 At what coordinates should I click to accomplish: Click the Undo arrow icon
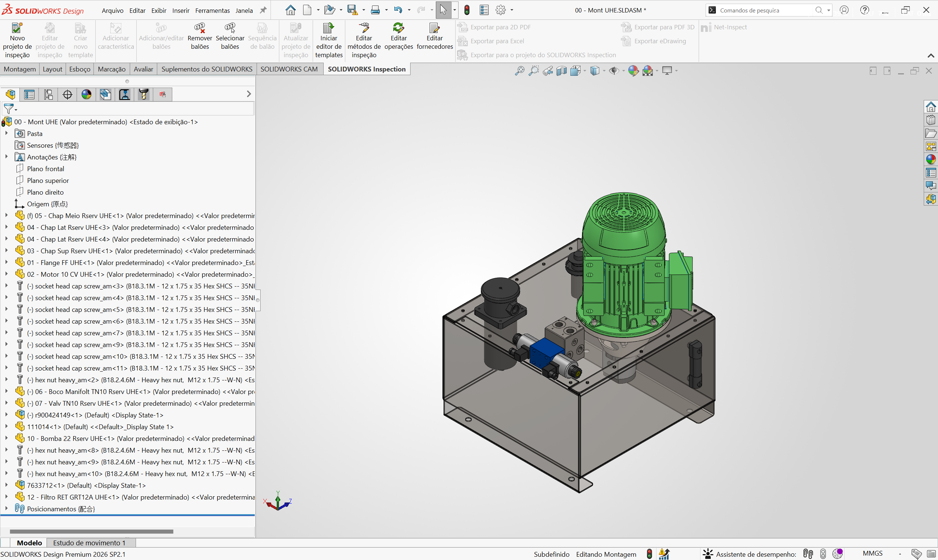tap(398, 10)
